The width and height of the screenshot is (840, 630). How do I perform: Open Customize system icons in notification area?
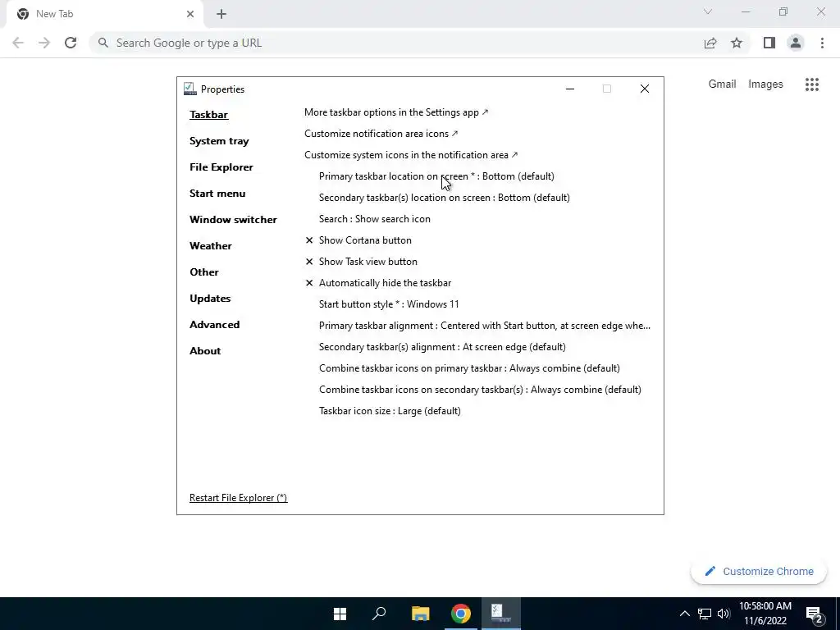pyautogui.click(x=412, y=155)
